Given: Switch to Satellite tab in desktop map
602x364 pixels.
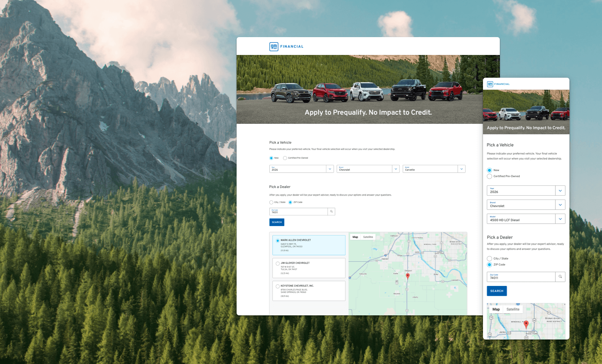Looking at the screenshot, I should (368, 237).
